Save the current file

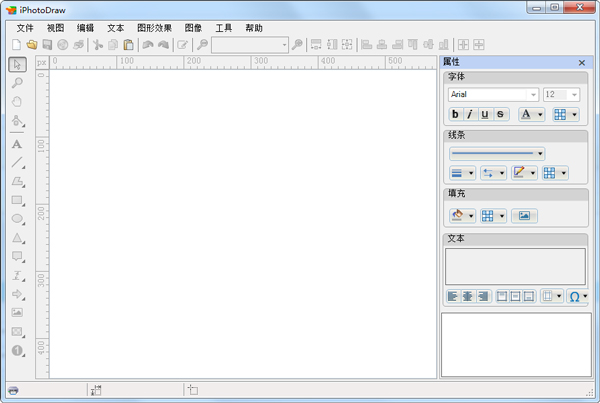tap(47, 45)
